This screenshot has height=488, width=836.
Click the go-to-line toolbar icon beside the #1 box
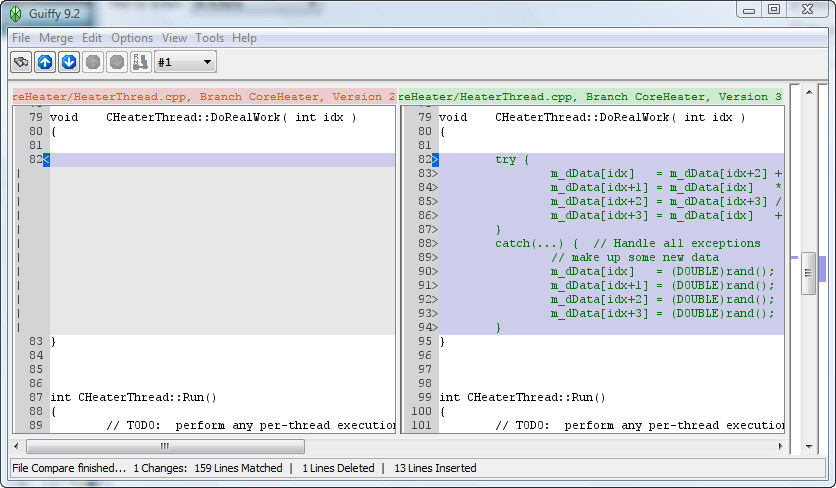click(x=141, y=62)
